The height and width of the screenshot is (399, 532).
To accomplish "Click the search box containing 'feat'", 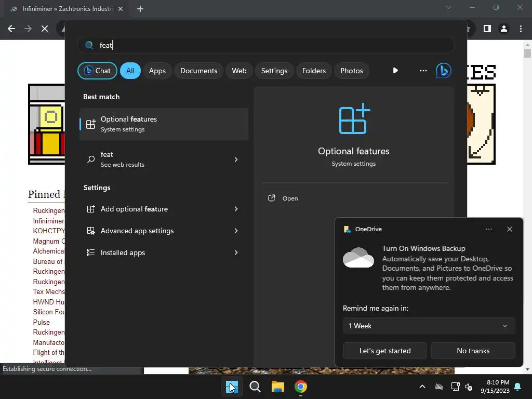I will click(x=265, y=45).
